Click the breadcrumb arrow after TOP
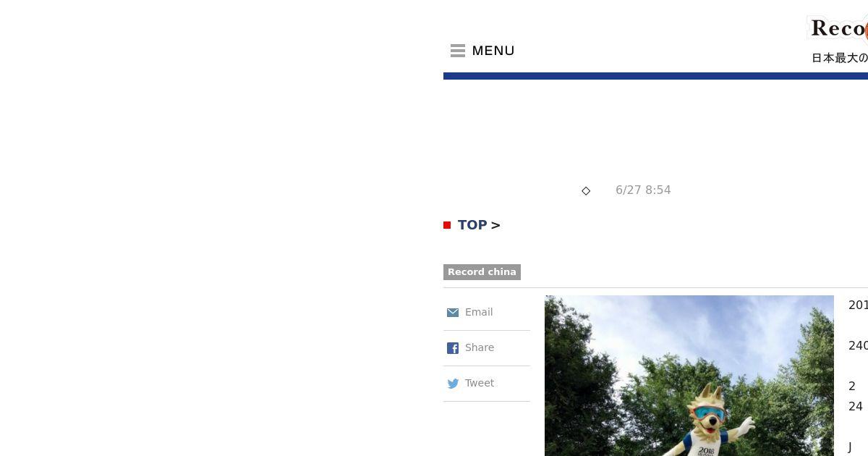The height and width of the screenshot is (456, 868). pyautogui.click(x=495, y=225)
